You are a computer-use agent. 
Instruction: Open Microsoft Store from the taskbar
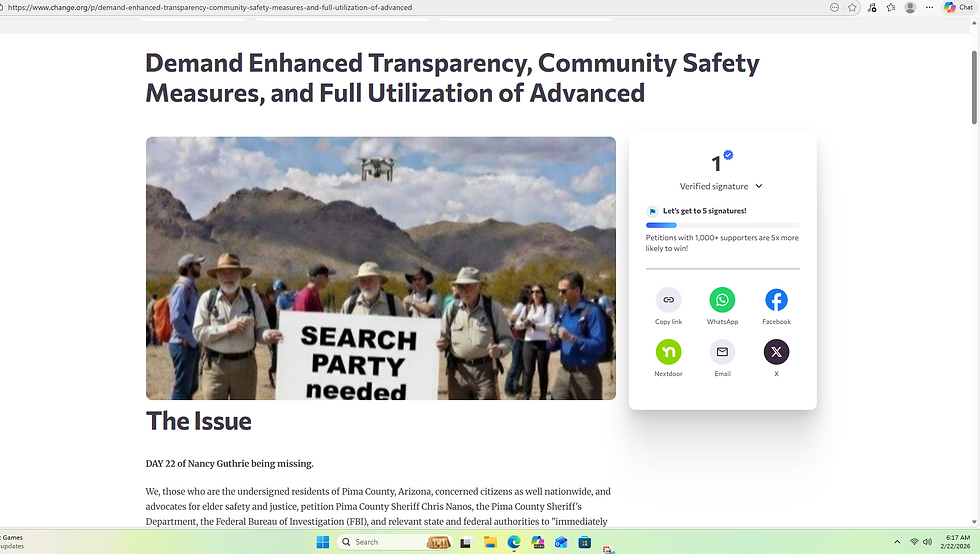[x=584, y=542]
